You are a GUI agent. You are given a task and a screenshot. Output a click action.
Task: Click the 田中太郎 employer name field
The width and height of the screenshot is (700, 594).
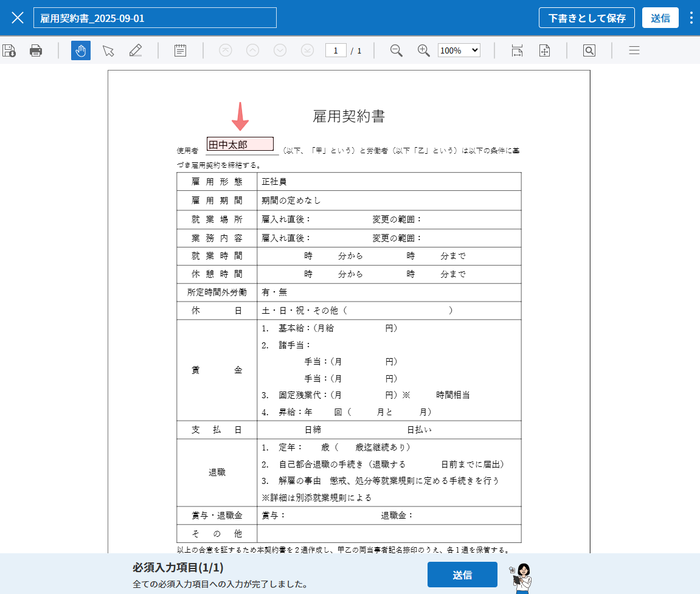click(240, 144)
